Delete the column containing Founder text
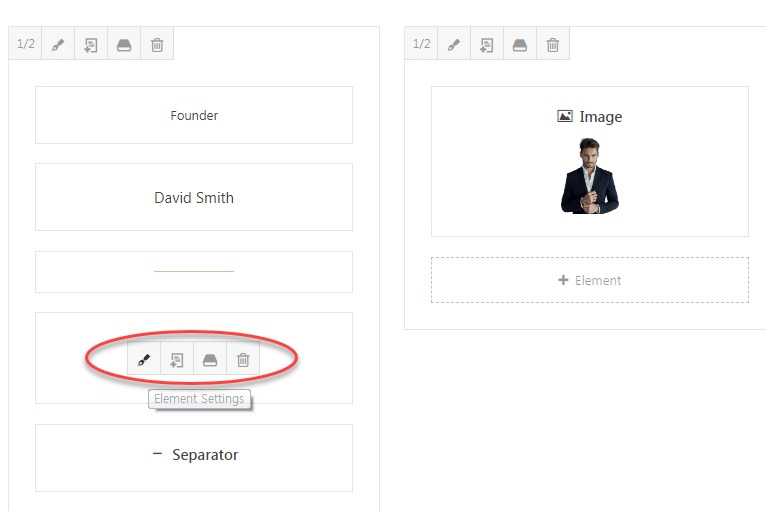The width and height of the screenshot is (766, 511). coord(157,44)
